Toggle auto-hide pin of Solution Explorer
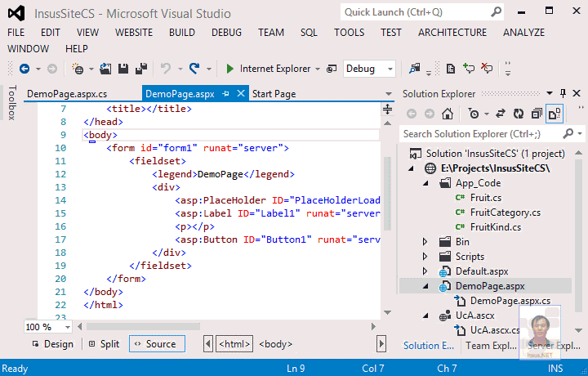This screenshot has width=588, height=376. click(563, 93)
